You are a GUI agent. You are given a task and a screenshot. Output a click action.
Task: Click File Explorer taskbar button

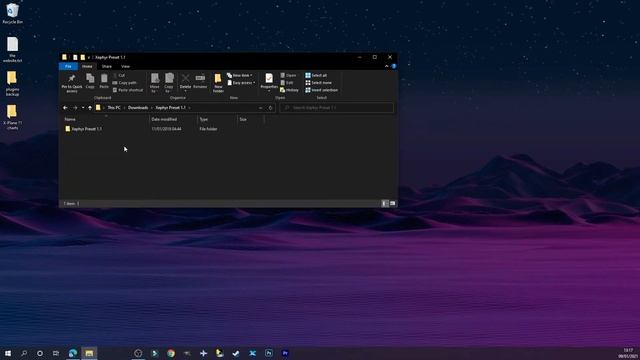point(89,353)
